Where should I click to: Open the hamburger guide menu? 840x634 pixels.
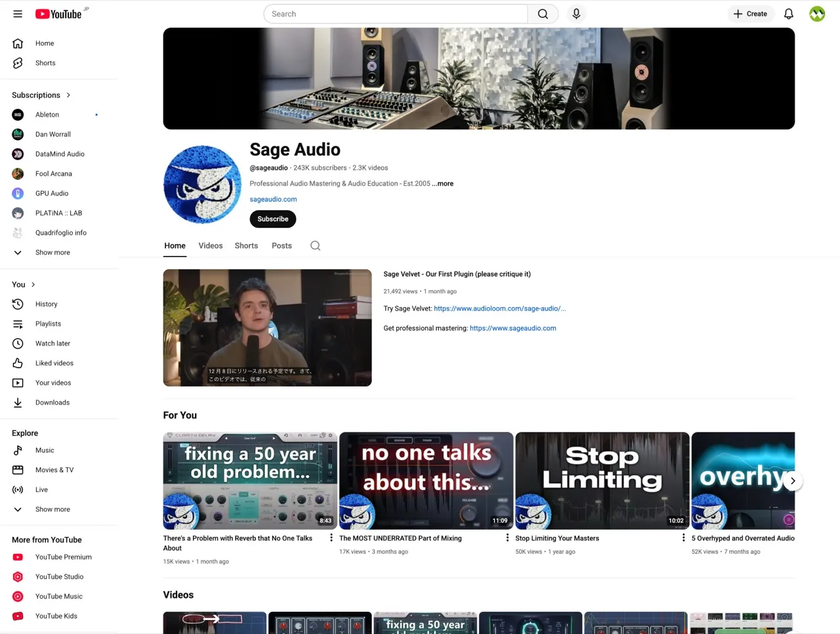(x=18, y=14)
